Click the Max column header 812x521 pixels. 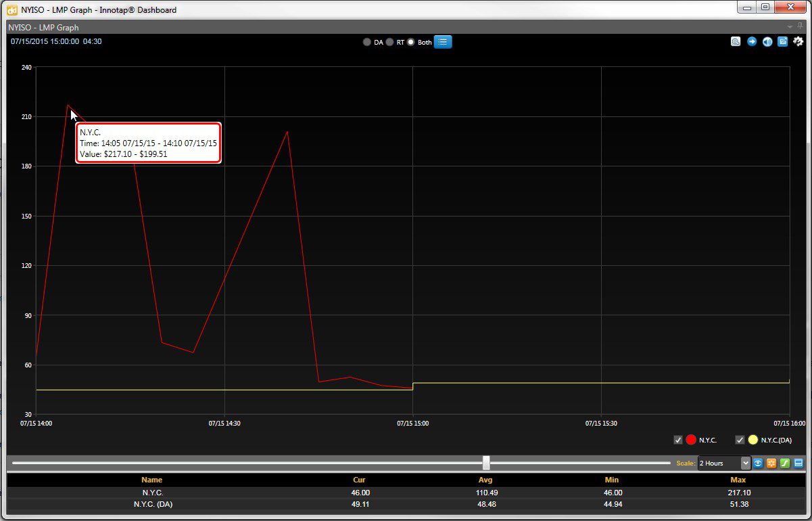(738, 480)
